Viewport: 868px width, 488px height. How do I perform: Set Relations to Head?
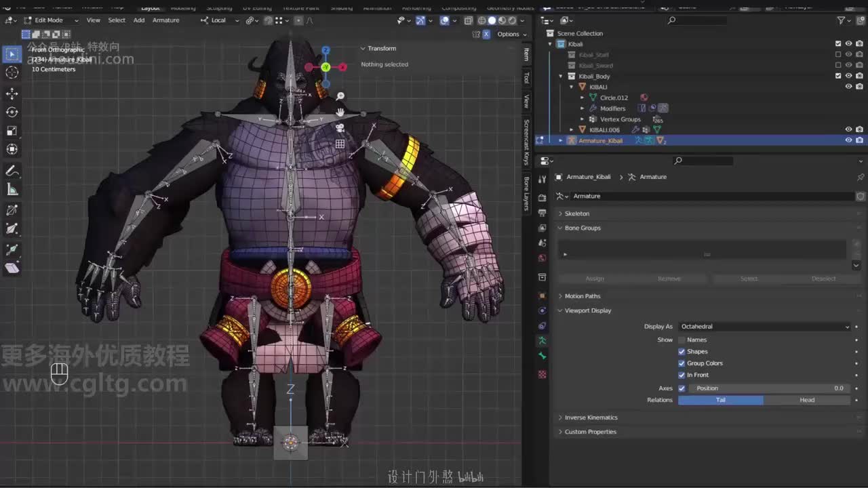pos(806,400)
